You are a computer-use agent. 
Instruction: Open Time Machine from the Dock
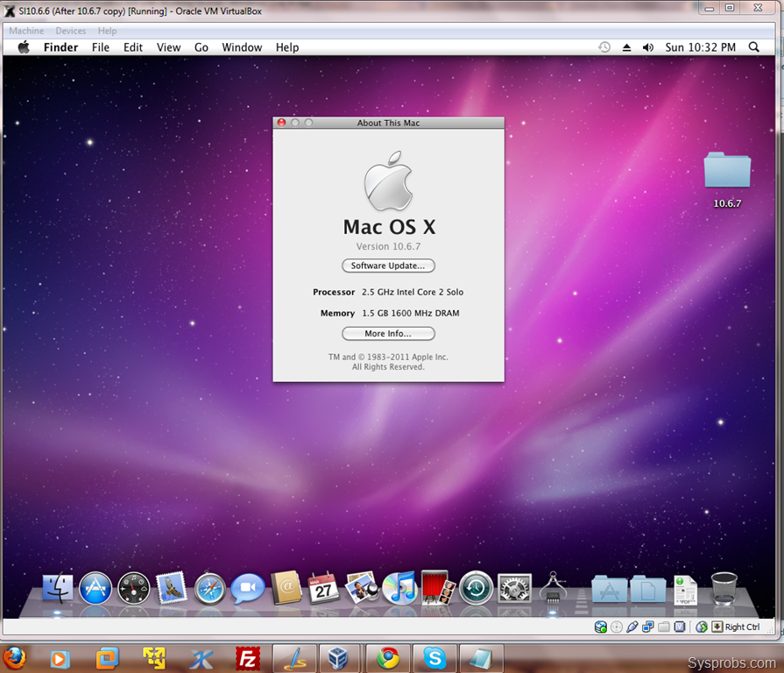tap(476, 587)
